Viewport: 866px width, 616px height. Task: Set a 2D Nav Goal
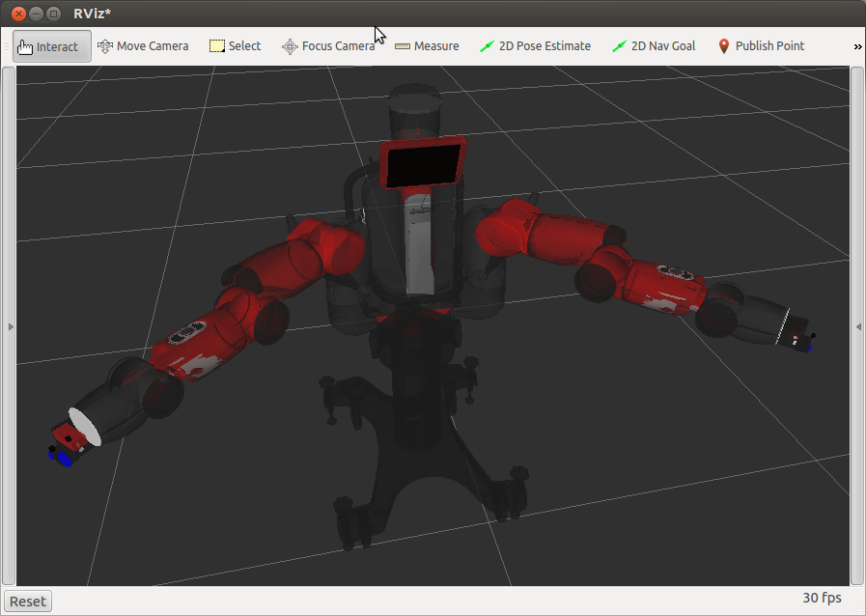pyautogui.click(x=654, y=46)
